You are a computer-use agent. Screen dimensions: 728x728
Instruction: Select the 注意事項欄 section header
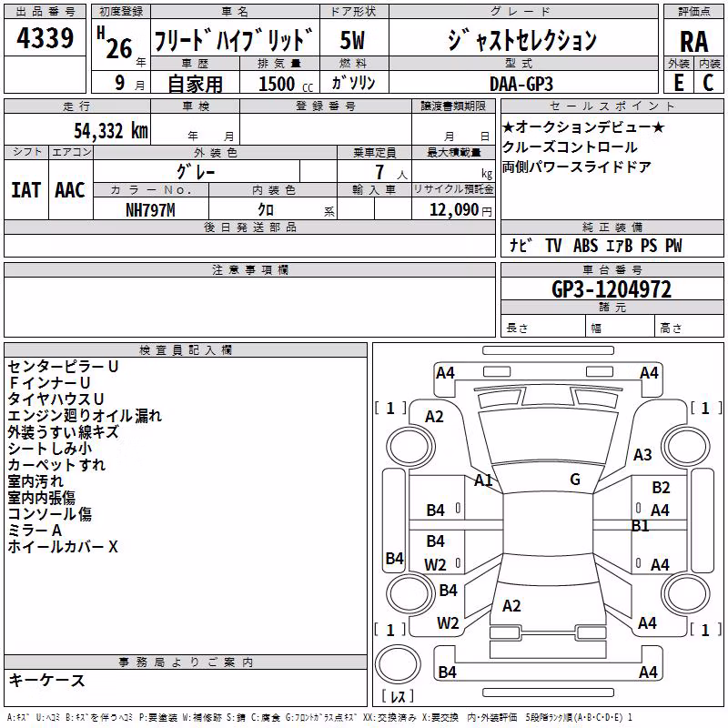[250, 269]
